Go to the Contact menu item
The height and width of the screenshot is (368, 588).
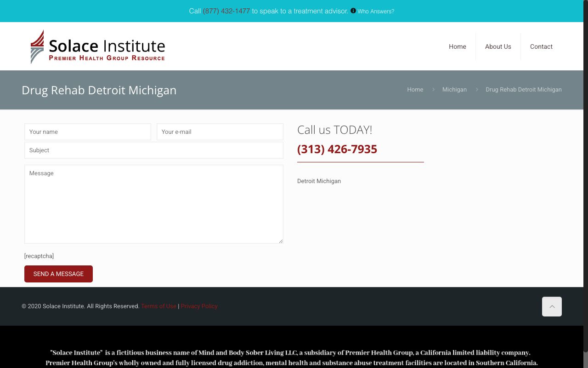click(541, 46)
